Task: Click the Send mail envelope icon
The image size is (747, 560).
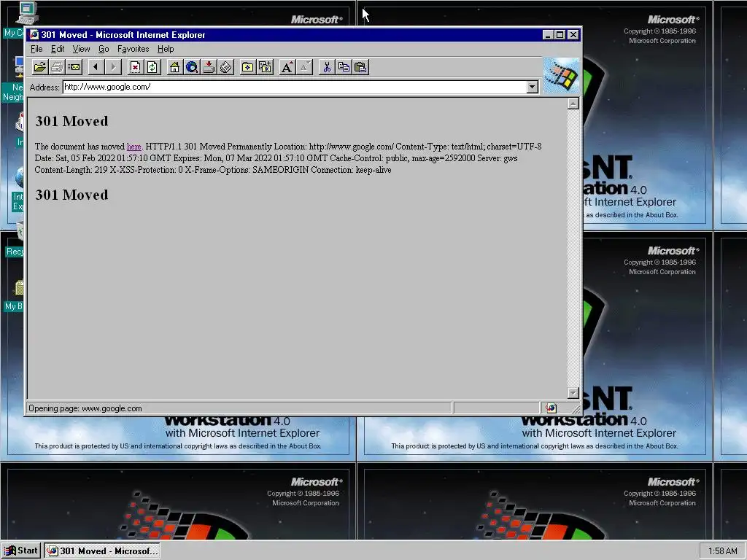Action: 74,67
